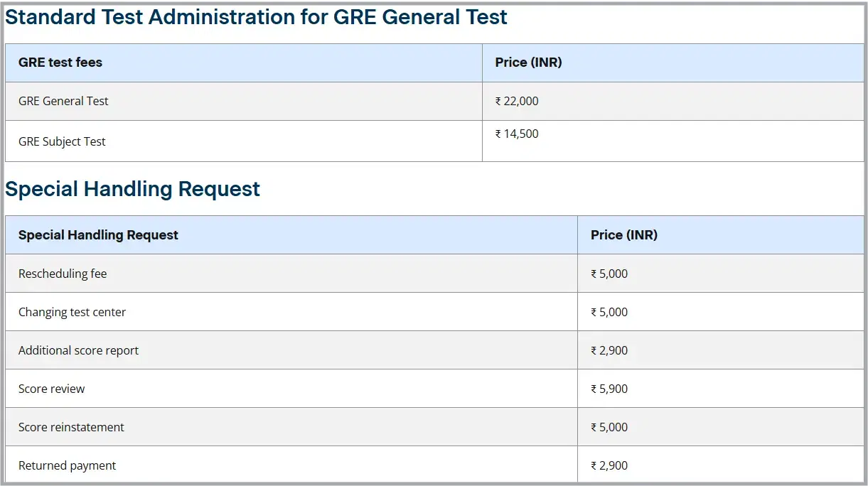Click ₹ 2,900 beside additional score report
Viewport: 868px width, 486px height.
(x=609, y=350)
